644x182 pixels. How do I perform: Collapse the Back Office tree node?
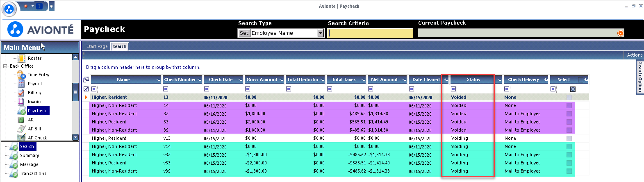point(5,66)
